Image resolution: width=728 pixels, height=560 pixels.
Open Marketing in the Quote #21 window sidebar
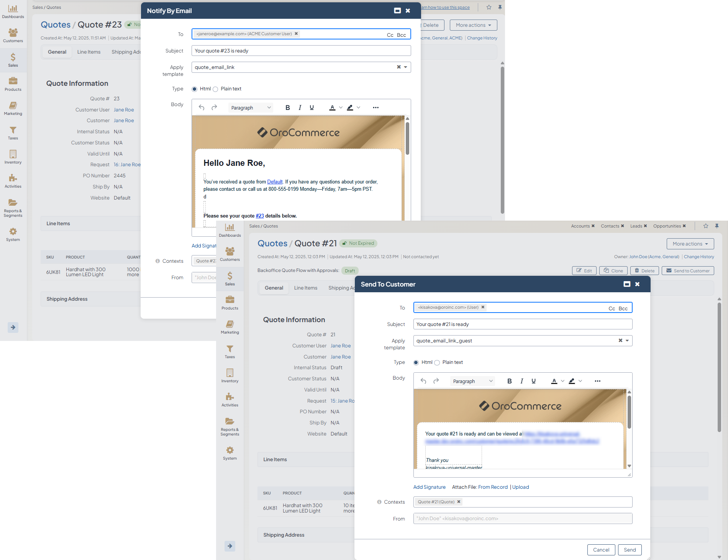(230, 327)
